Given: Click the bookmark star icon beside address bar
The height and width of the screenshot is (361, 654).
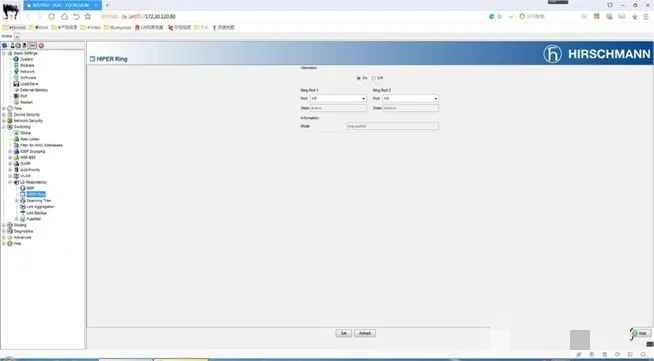Looking at the screenshot, I should tap(88, 16).
